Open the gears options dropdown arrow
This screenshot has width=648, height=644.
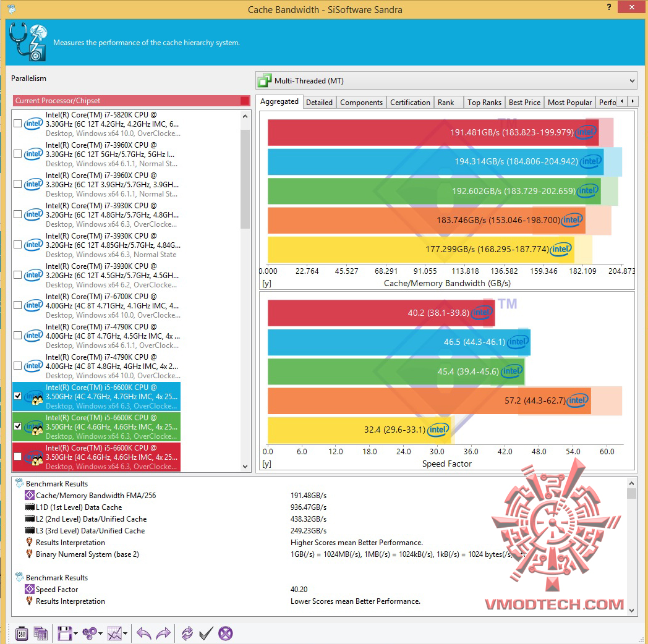pos(100,633)
